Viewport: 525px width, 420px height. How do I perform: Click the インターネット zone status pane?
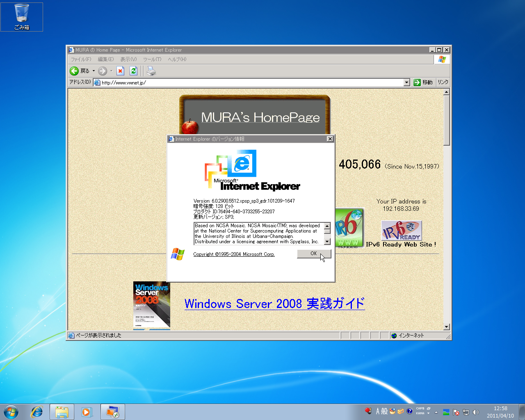point(418,336)
